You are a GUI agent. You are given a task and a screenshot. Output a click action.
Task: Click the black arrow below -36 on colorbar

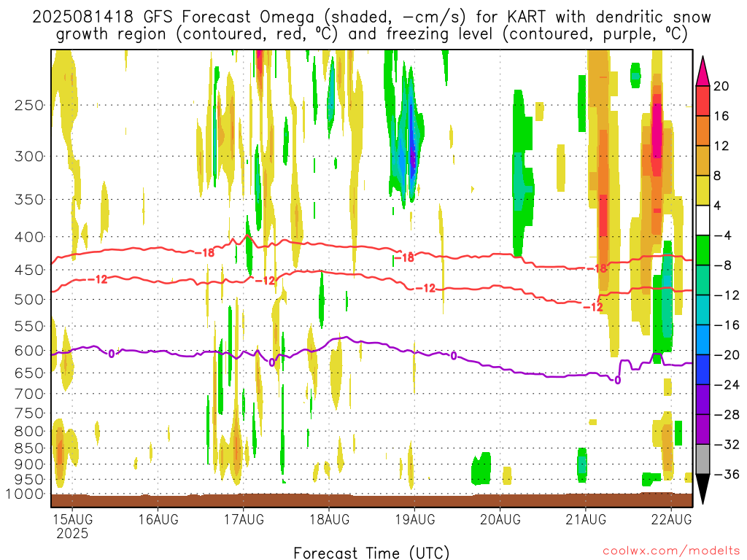[703, 489]
